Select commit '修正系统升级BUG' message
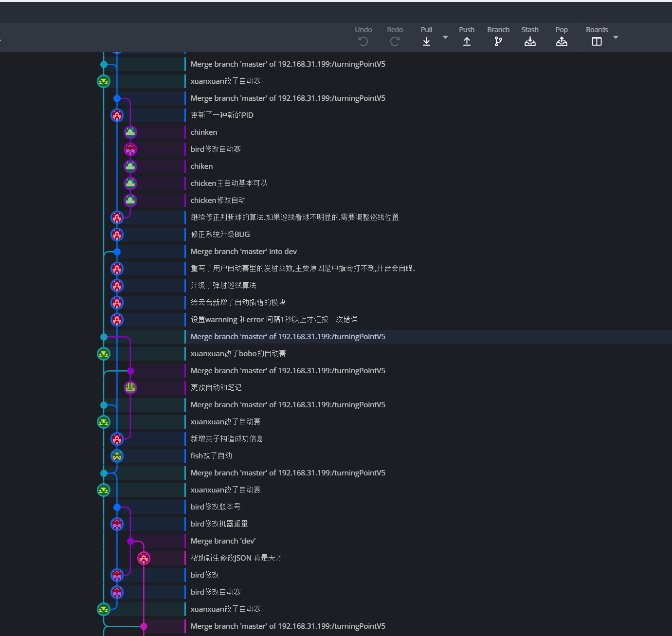The image size is (672, 636). [x=220, y=235]
